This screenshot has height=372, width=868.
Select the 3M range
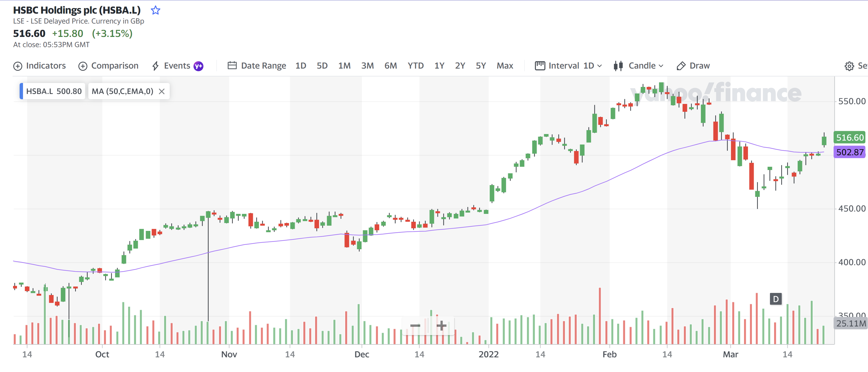(368, 66)
